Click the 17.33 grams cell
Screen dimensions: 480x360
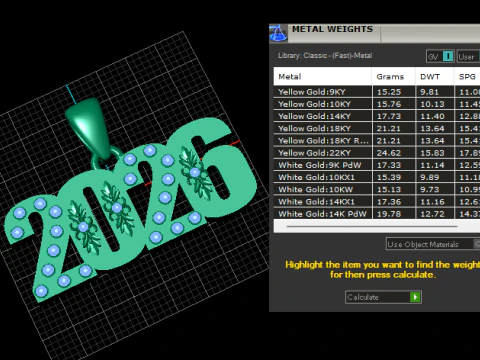tap(394, 165)
